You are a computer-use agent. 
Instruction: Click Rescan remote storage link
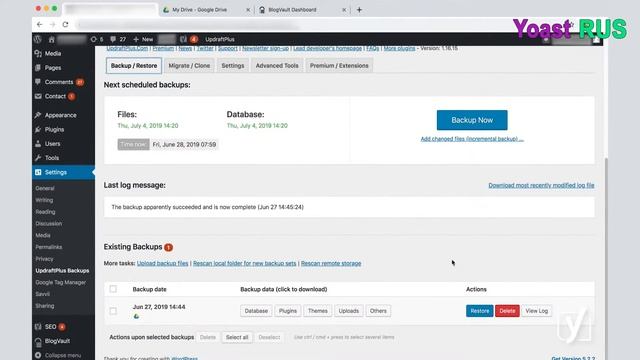click(331, 264)
